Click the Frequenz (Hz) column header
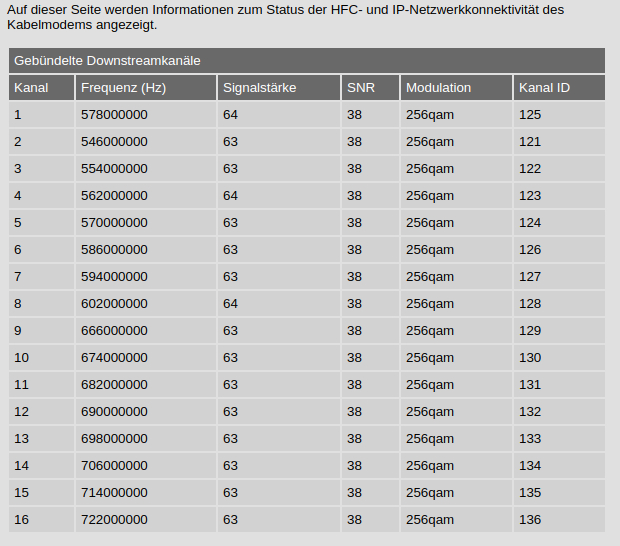This screenshot has height=546, width=620. pos(123,88)
